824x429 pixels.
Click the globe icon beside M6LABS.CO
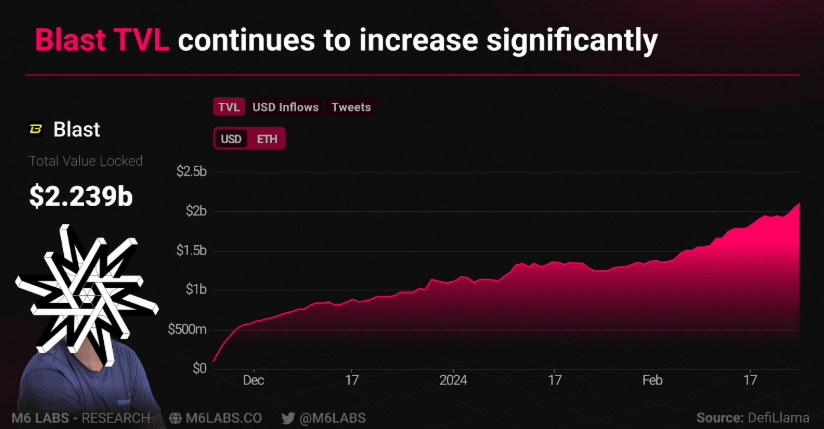[x=176, y=416]
